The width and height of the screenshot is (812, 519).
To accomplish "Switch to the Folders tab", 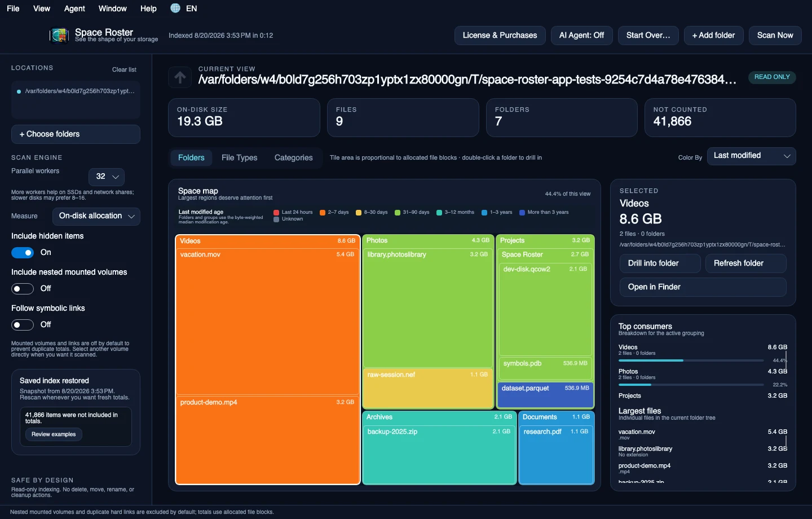I will [191, 158].
